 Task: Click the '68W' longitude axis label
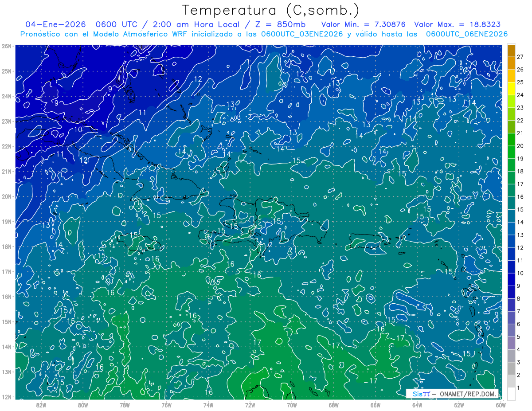click(333, 405)
